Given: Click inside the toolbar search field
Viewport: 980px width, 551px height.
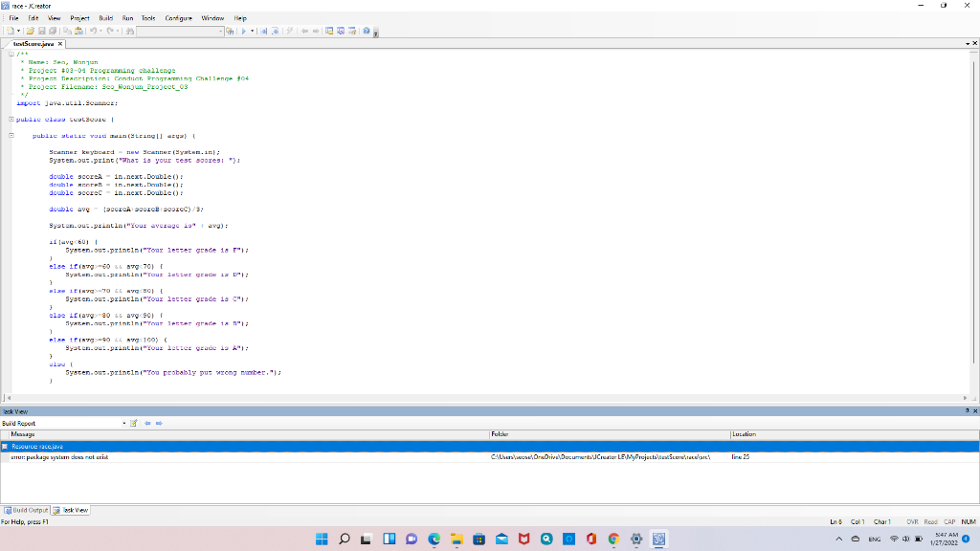Looking at the screenshot, I should point(177,31).
